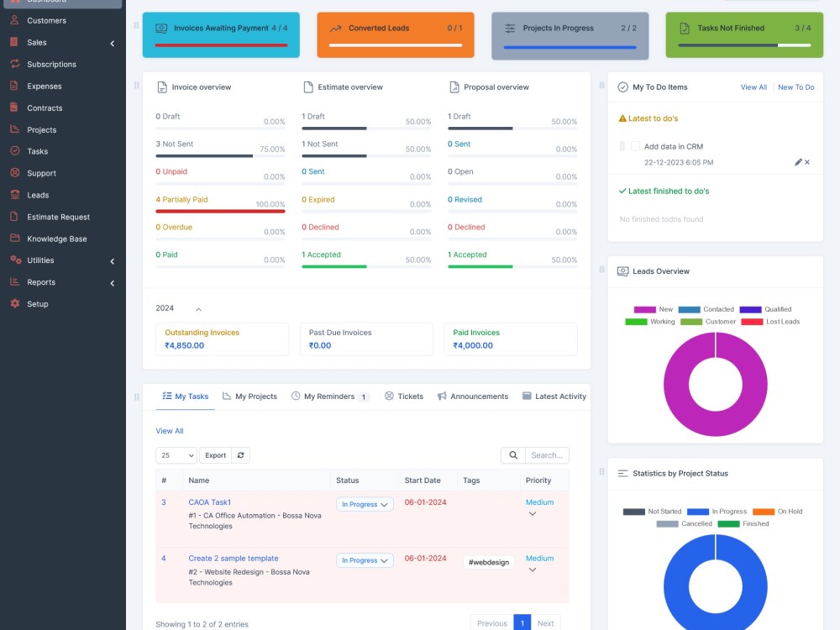This screenshot has height=630, width=840.
Task: Click the Knowledge Base folder icon
Action: pyautogui.click(x=14, y=239)
